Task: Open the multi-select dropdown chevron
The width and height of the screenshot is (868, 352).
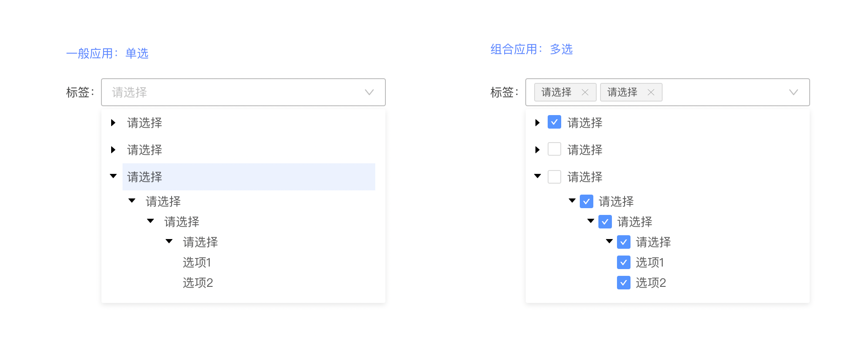Action: click(x=794, y=92)
